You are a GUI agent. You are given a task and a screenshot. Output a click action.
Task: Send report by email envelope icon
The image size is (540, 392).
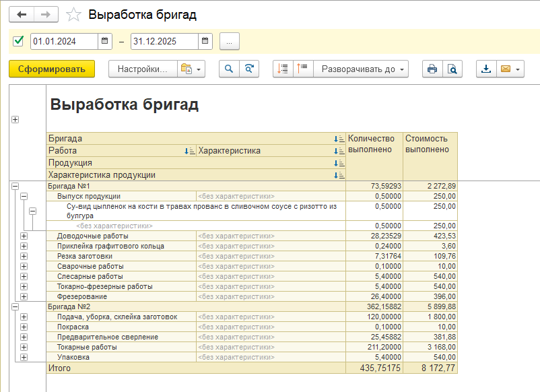[x=506, y=69]
